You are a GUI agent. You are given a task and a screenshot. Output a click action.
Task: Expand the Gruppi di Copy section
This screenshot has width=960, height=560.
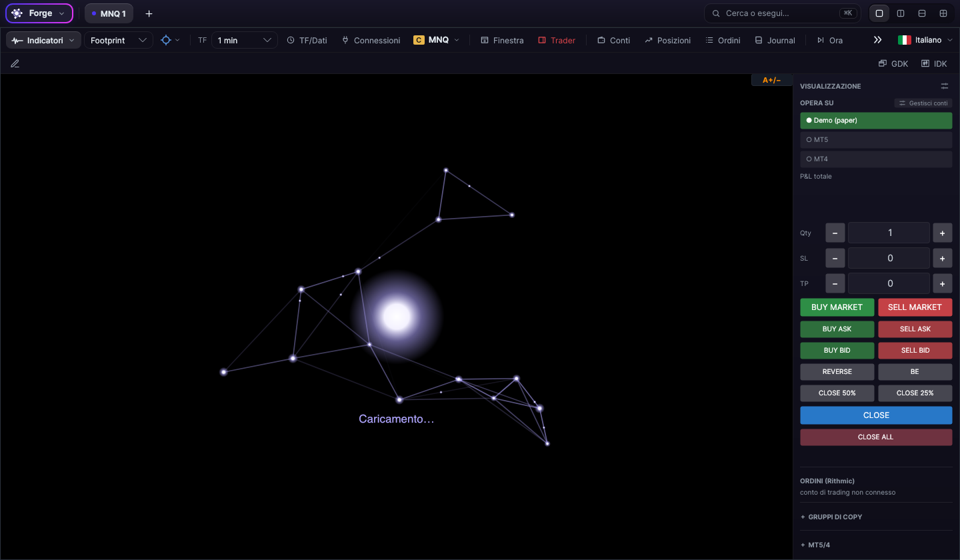pos(831,517)
